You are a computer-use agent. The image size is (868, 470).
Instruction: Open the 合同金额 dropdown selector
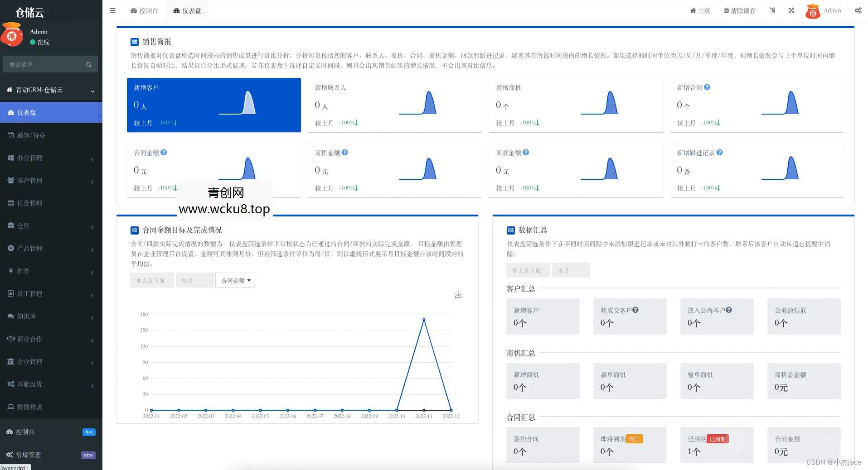234,280
